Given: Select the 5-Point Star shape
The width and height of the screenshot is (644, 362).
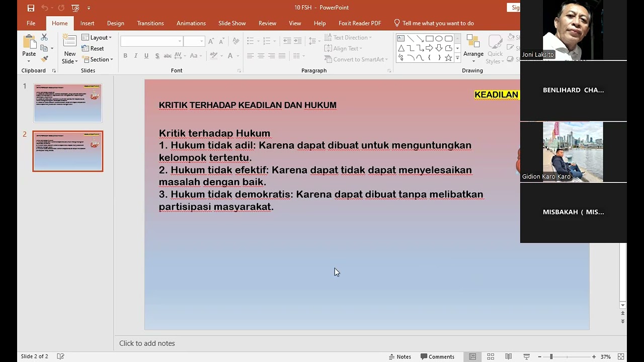Looking at the screenshot, I should tap(448, 58).
